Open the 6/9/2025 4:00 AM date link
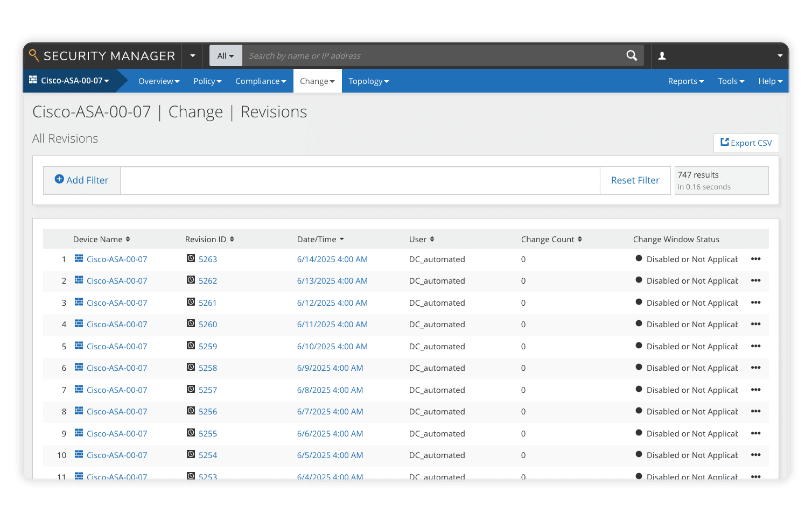Screen dimensions: 812x521 point(330,368)
